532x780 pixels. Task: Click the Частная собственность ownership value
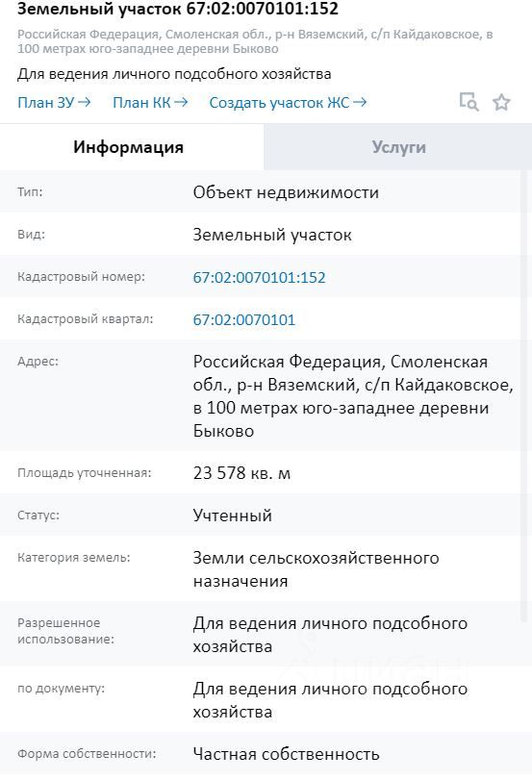286,754
